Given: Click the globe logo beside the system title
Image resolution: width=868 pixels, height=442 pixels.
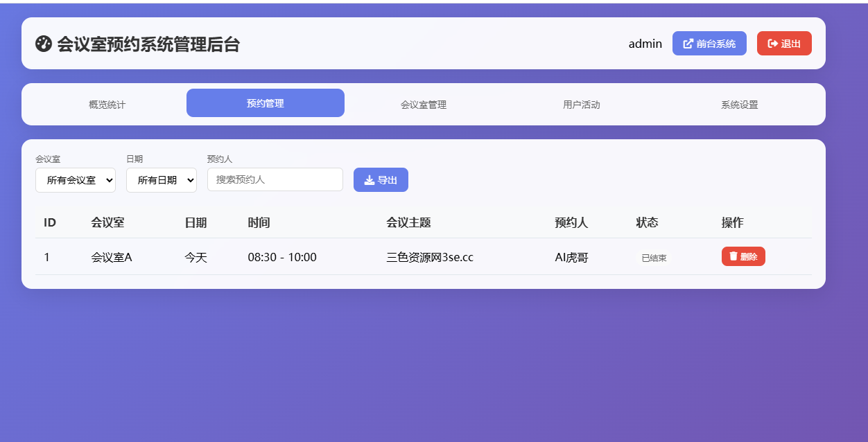Looking at the screenshot, I should (44, 43).
